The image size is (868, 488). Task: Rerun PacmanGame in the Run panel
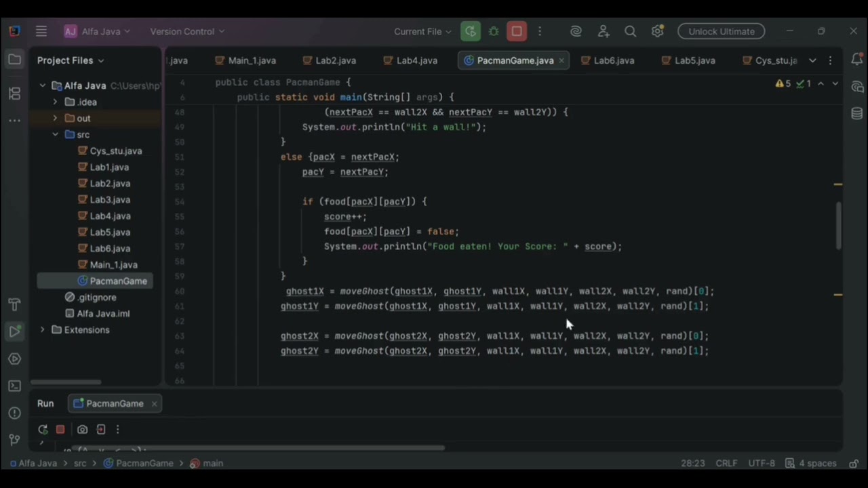pos(43,429)
